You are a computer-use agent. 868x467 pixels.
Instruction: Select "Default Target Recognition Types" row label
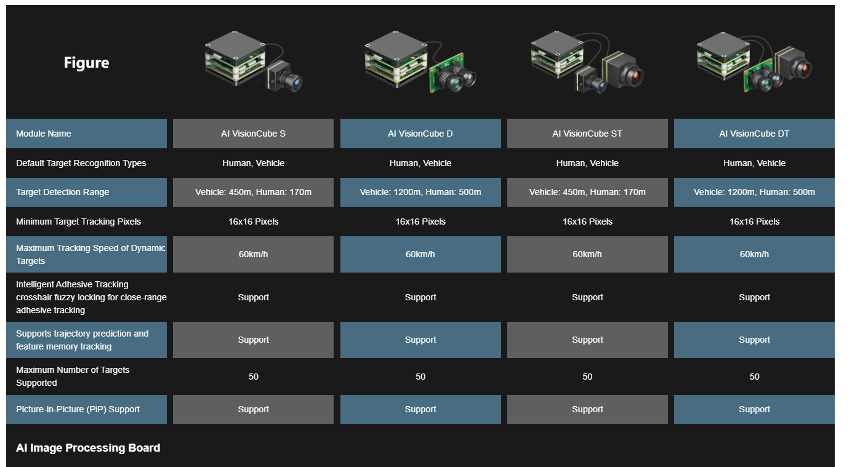[81, 163]
